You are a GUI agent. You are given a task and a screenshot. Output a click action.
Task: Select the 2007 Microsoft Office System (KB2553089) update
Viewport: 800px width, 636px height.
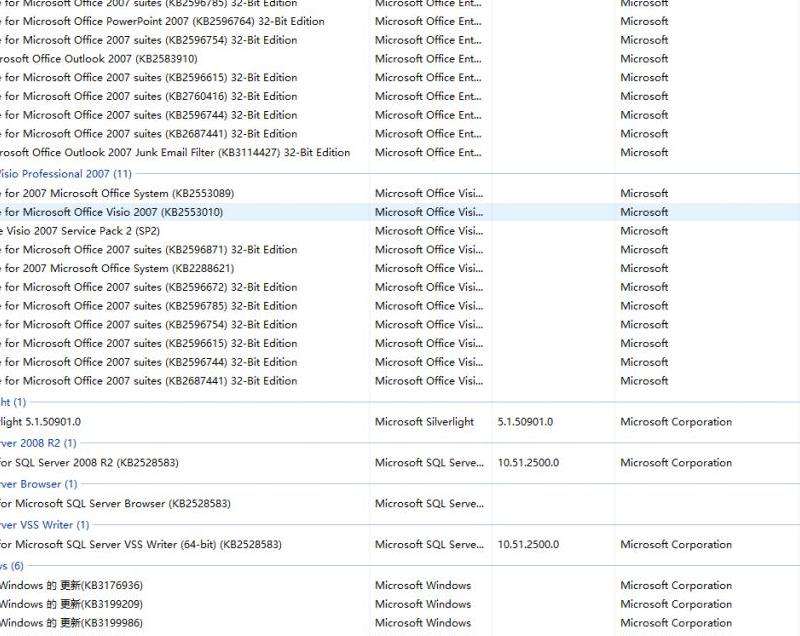point(117,193)
